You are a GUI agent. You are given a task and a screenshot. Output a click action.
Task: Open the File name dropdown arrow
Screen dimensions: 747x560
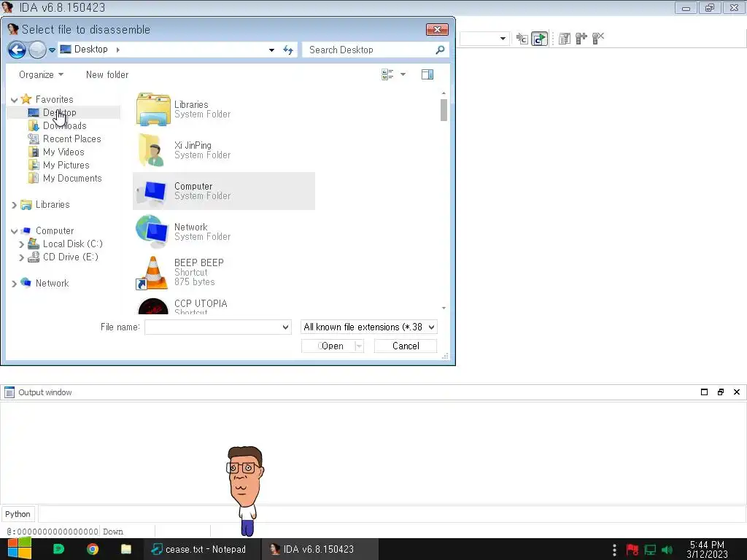coord(285,327)
